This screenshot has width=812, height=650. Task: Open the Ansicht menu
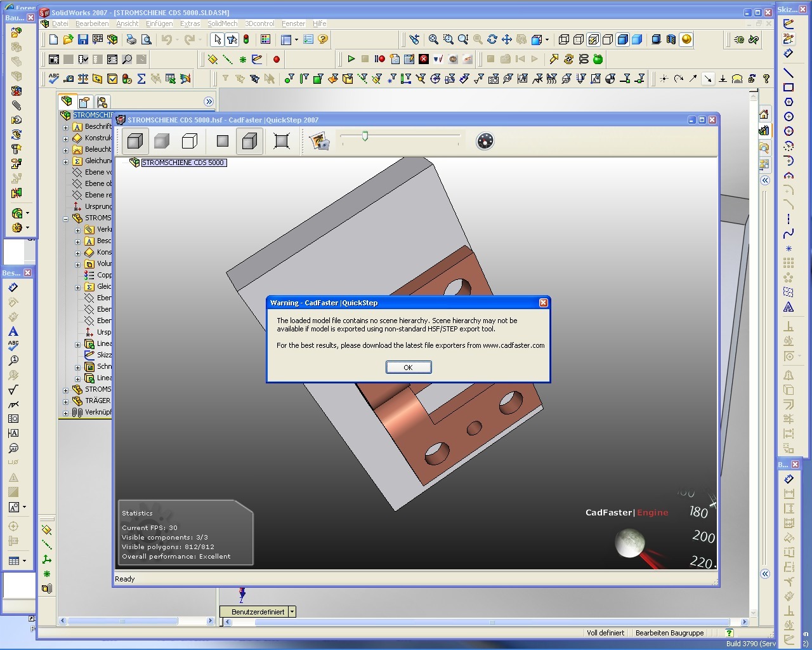127,23
